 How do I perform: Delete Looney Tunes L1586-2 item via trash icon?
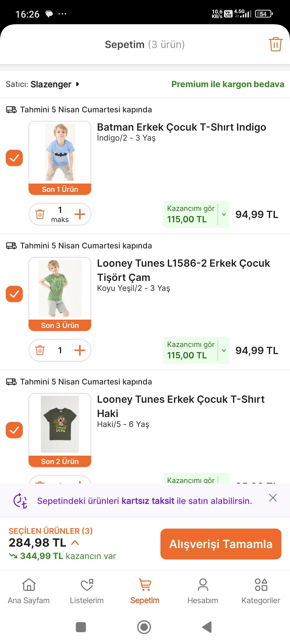(40, 350)
